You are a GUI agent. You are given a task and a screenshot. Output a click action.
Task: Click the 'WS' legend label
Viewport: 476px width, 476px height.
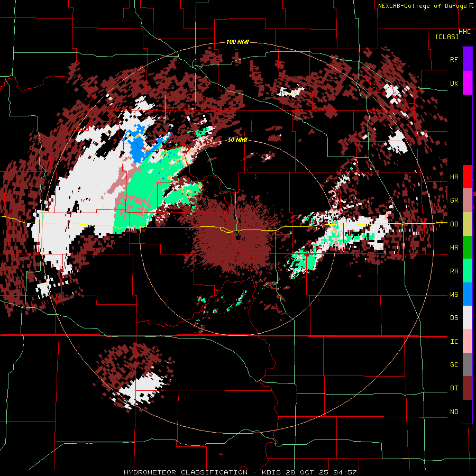tap(454, 295)
